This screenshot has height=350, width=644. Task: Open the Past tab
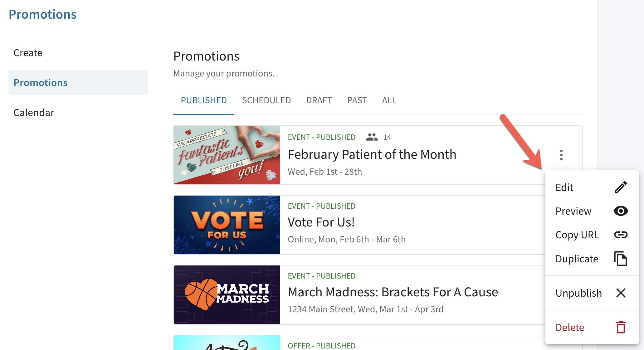[x=357, y=100]
